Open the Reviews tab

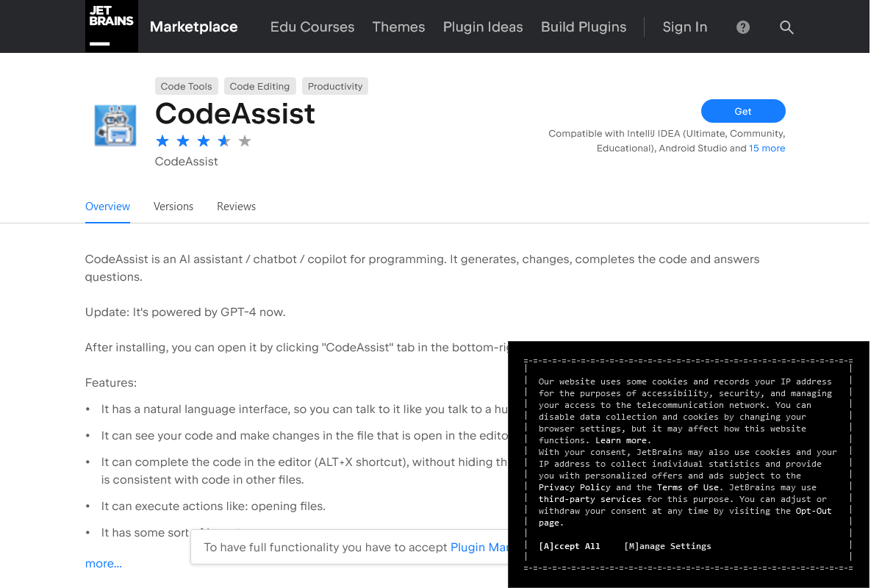(x=236, y=207)
